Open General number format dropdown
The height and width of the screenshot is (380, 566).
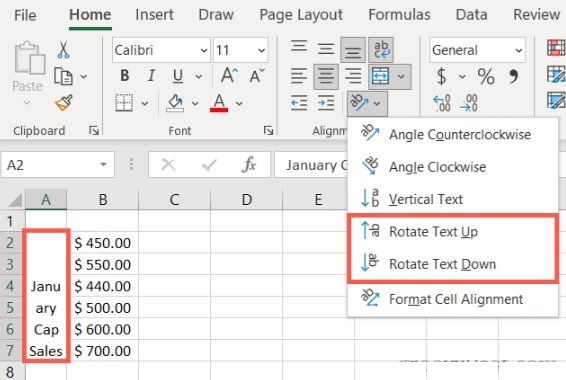pos(519,50)
